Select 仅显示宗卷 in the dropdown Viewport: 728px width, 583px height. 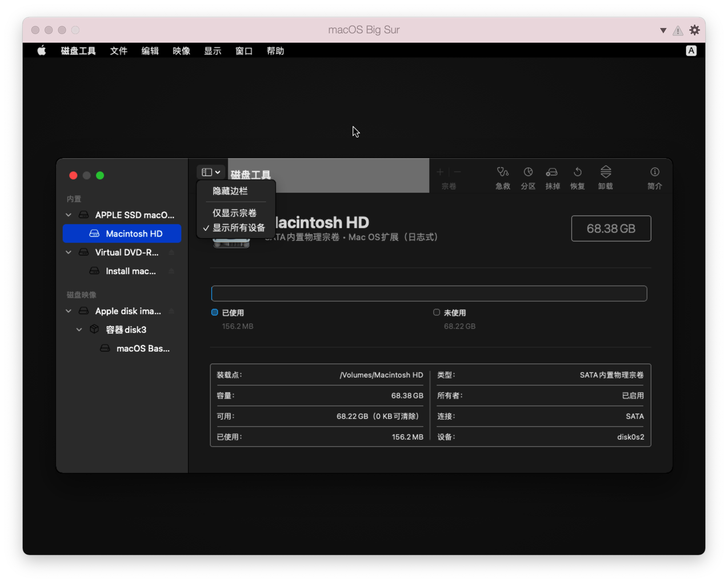(x=234, y=213)
